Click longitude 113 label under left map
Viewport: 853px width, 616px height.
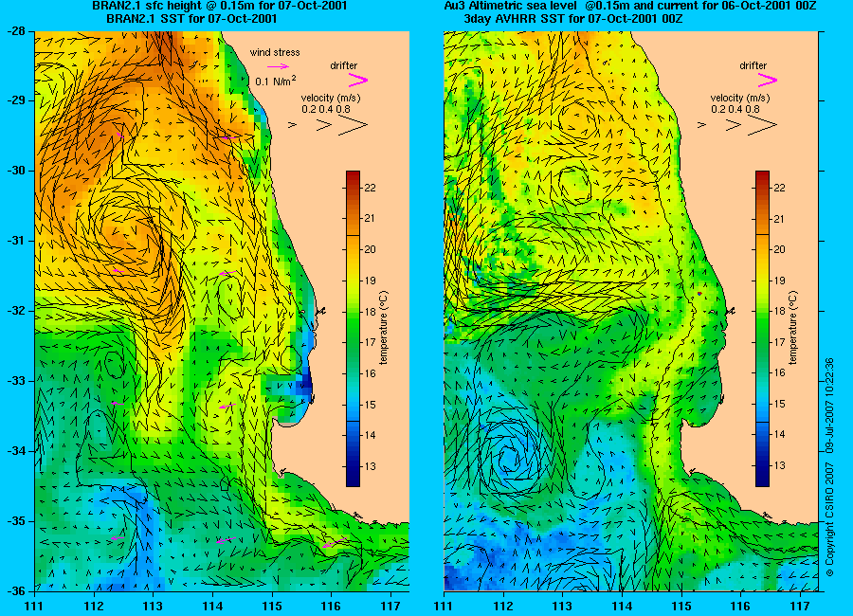click(154, 607)
